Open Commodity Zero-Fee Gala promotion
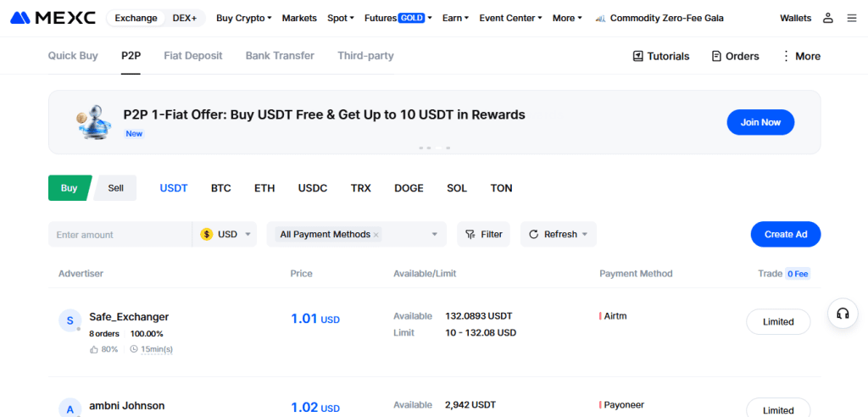 (x=659, y=18)
